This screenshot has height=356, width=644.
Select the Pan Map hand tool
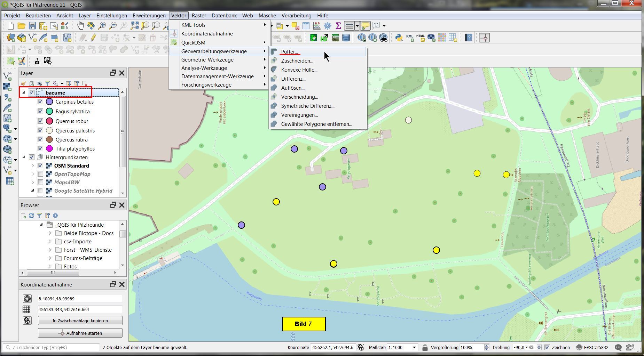(x=80, y=26)
